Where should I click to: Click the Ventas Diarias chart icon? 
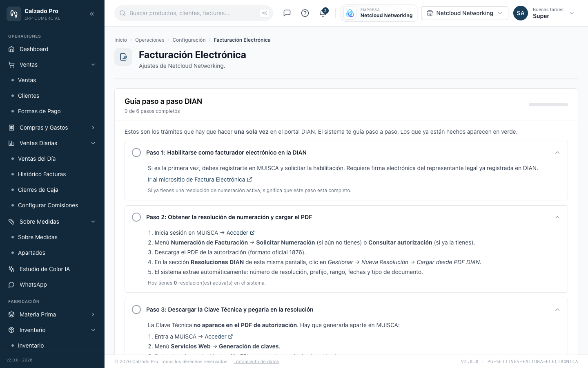[x=11, y=143]
